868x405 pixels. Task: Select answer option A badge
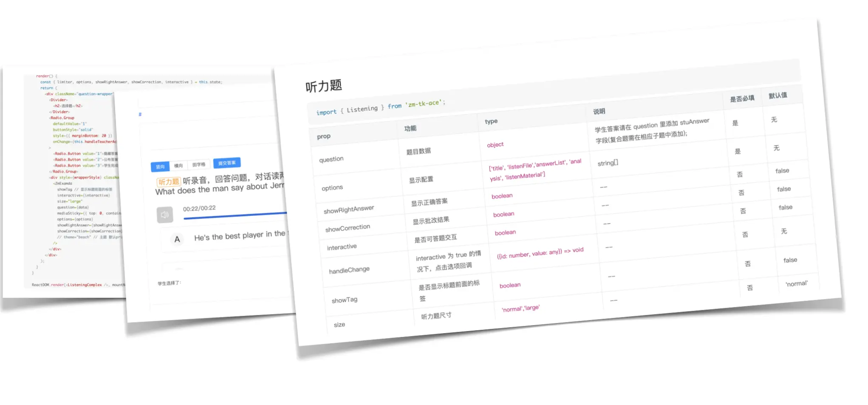pos(177,239)
